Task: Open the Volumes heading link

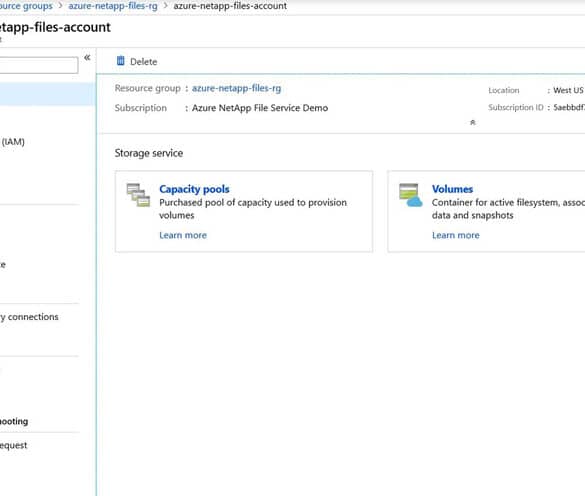Action: tap(452, 189)
